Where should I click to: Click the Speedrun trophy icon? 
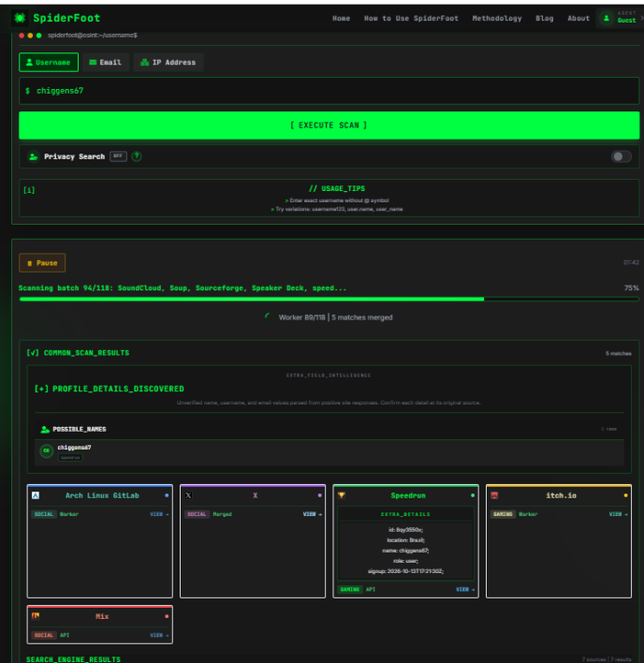pyautogui.click(x=342, y=495)
